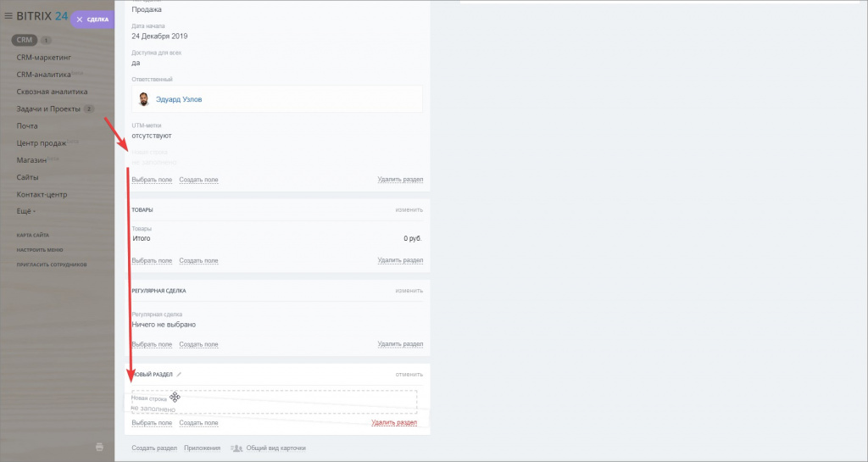The width and height of the screenshot is (868, 462).
Task: Close the СДЕЛКА slider panel
Action: [x=80, y=19]
